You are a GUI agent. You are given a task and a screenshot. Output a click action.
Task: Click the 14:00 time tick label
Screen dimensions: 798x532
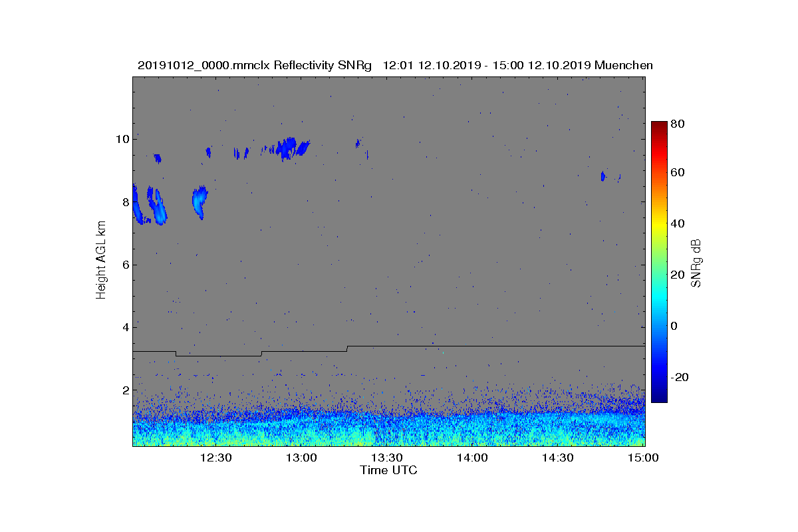tap(472, 458)
